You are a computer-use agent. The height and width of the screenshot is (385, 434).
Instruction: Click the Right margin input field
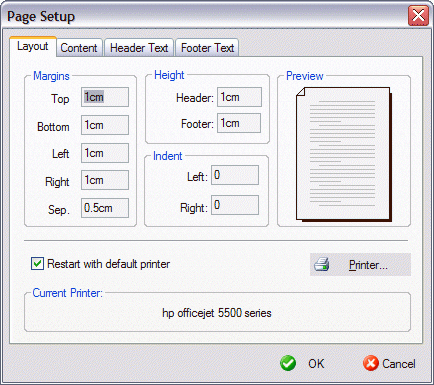pos(105,180)
